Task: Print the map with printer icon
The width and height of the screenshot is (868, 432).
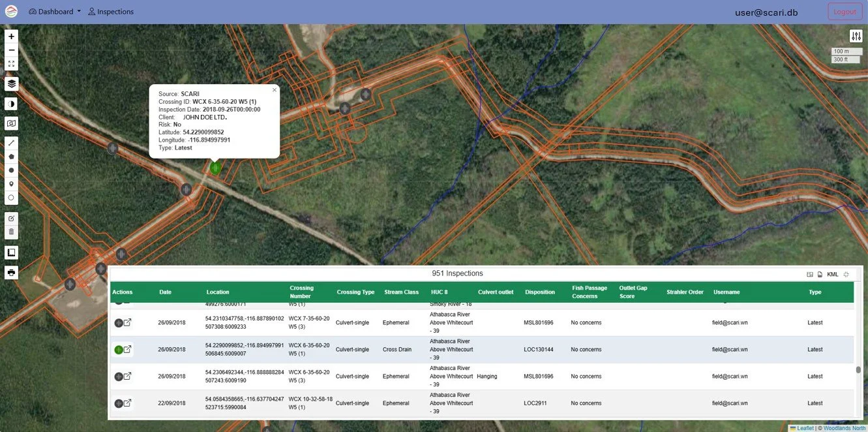Action: [11, 272]
